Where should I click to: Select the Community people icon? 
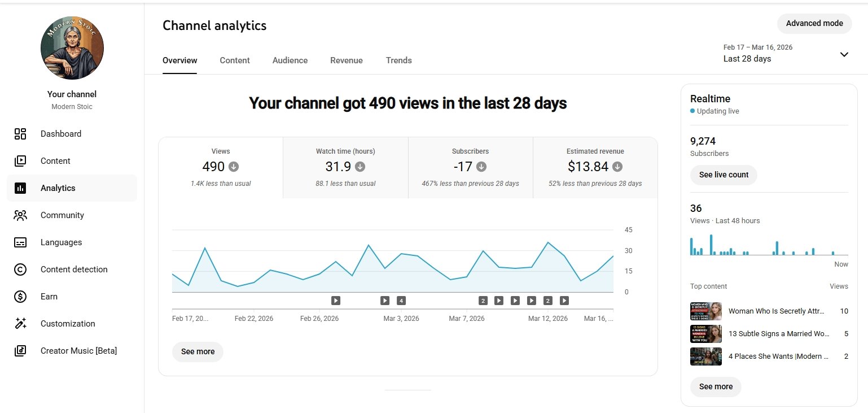(20, 215)
